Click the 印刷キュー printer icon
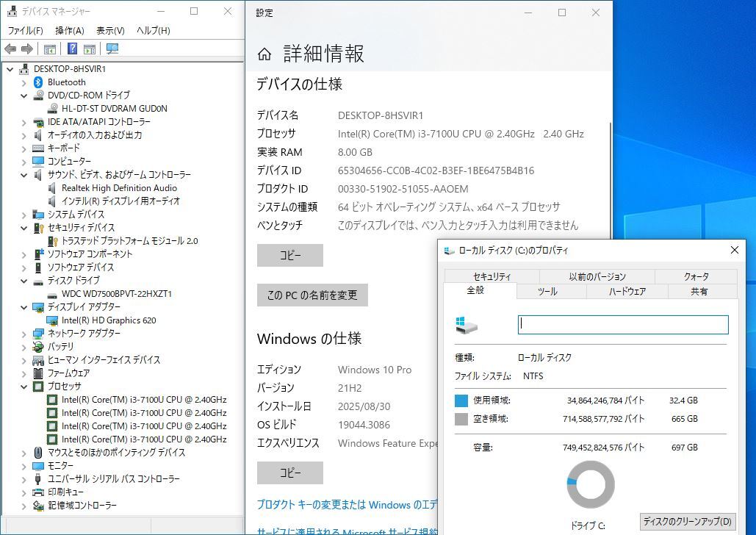This screenshot has width=756, height=535. 38,492
